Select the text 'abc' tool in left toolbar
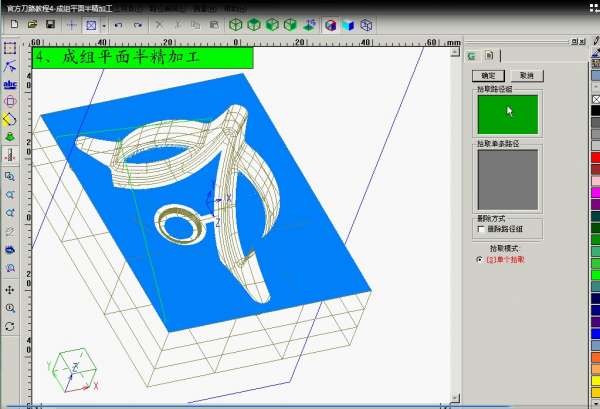This screenshot has width=600, height=409. [10, 83]
